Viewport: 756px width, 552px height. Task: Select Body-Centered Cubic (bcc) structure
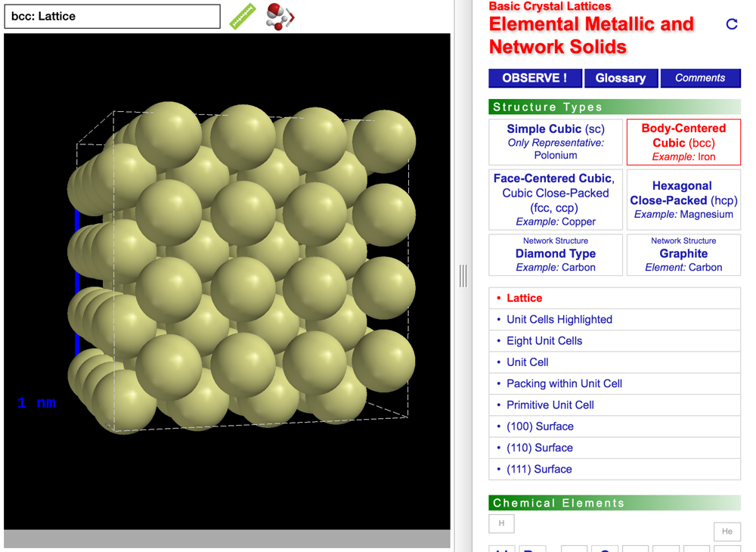coord(683,141)
